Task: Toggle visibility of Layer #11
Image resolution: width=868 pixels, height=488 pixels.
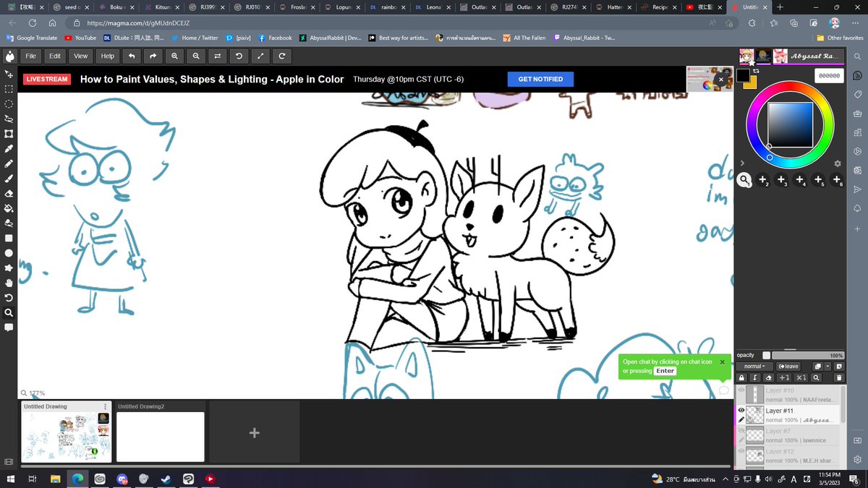Action: pyautogui.click(x=741, y=411)
